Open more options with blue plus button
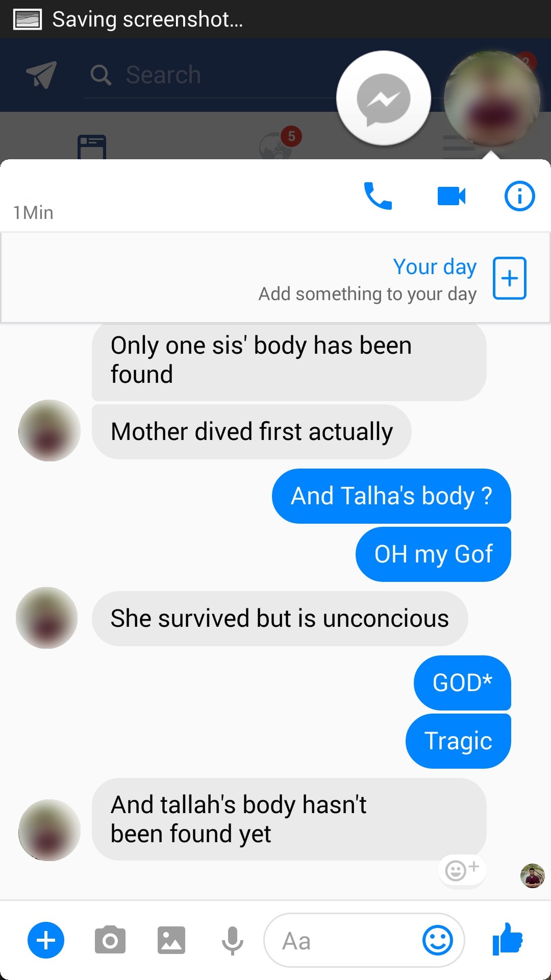The image size is (551, 980). (46, 940)
